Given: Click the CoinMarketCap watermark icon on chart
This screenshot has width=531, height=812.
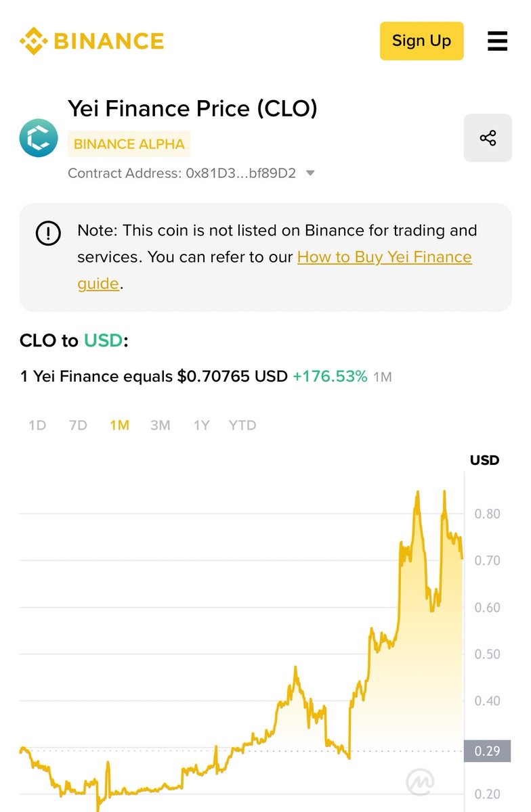Looking at the screenshot, I should pos(420,782).
